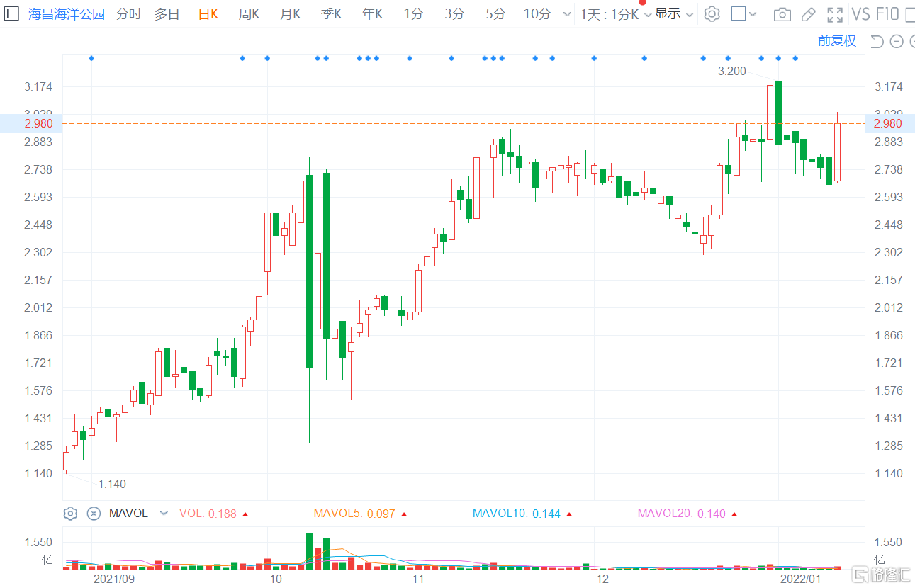The image size is (915, 588).
Task: Enter fullscreen chart mode
Action: (x=836, y=13)
